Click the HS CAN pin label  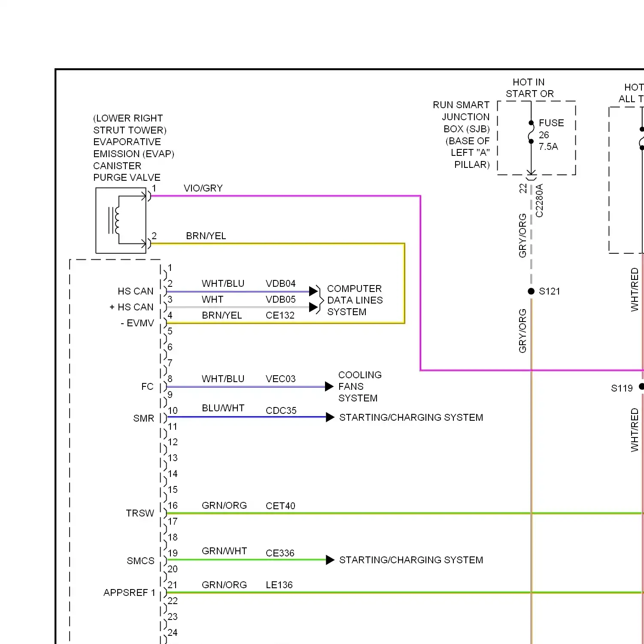[x=136, y=291]
